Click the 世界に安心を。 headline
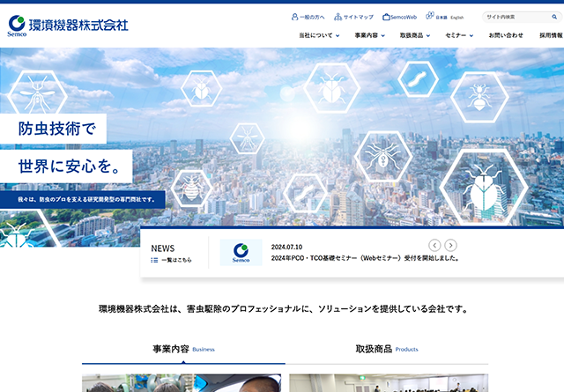 point(70,166)
